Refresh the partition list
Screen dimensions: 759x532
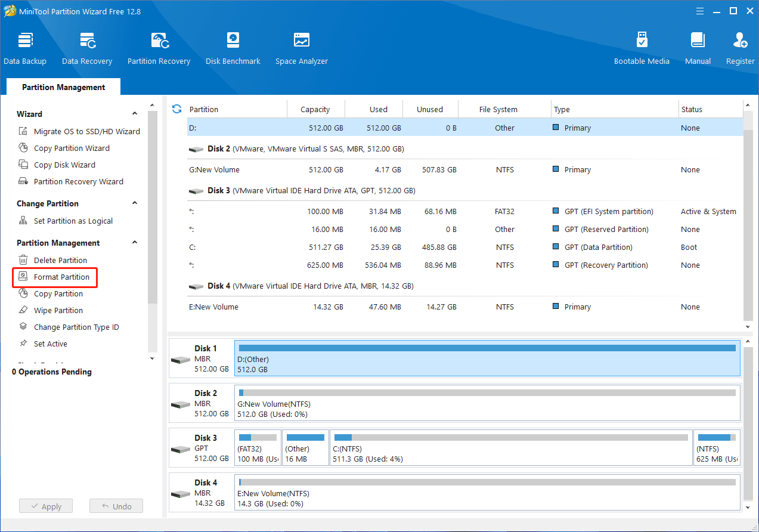point(176,109)
